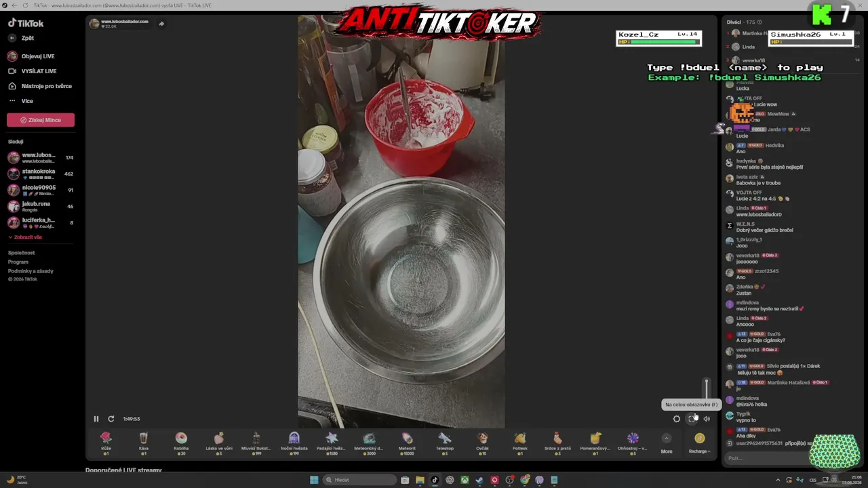Open Podmínky a zásady link

[x=31, y=271]
